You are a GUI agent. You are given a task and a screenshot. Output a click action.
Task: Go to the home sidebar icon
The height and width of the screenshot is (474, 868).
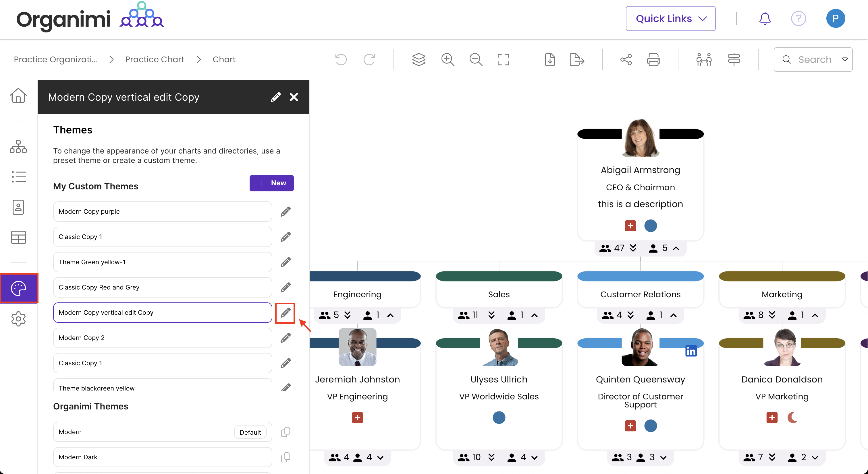coord(18,96)
